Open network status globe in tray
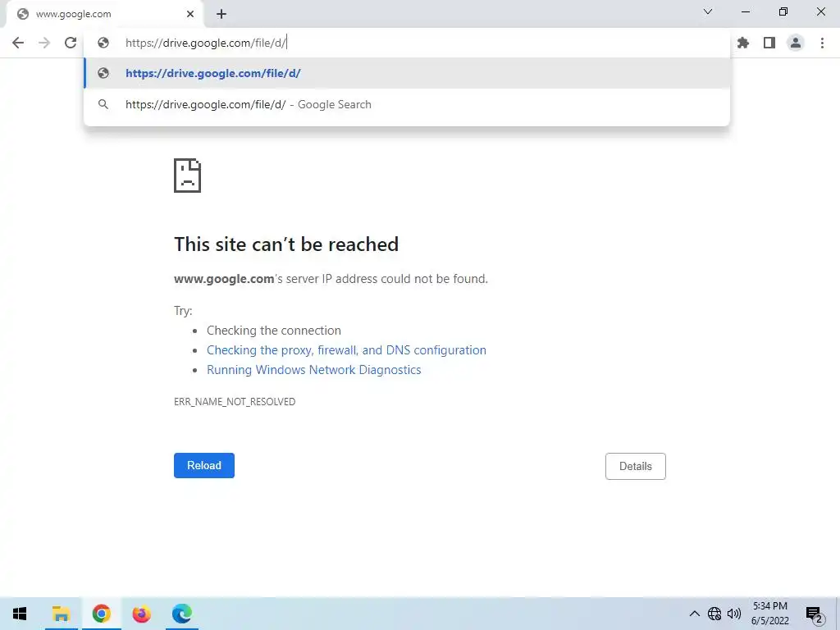The width and height of the screenshot is (840, 630). tap(714, 614)
